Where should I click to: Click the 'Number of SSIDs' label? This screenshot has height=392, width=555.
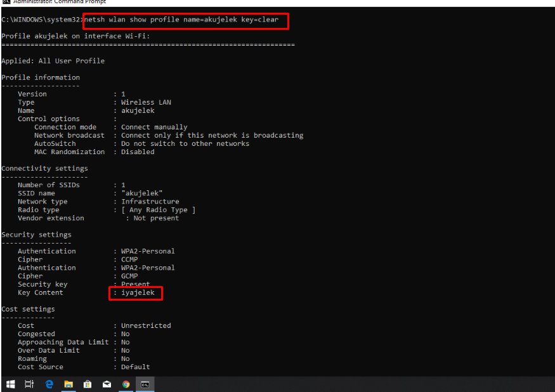[49, 185]
